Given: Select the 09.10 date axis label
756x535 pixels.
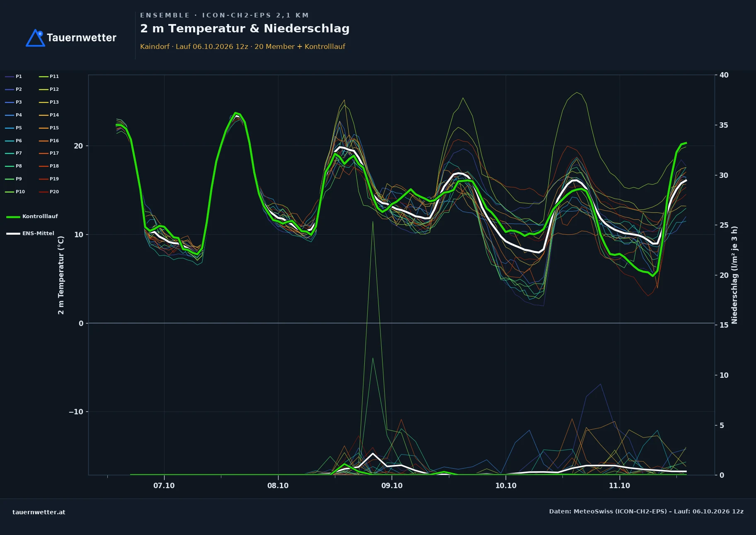Looking at the screenshot, I should click(392, 486).
